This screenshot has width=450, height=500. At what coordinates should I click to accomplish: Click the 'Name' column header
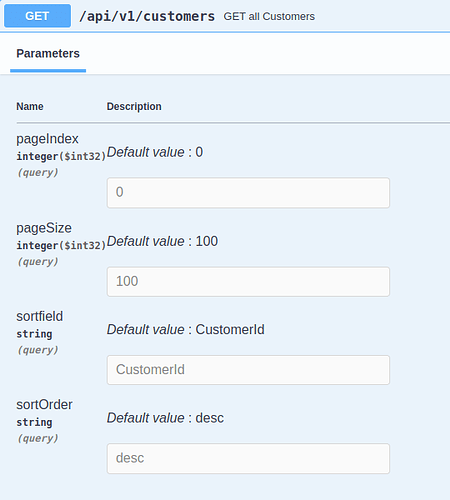30,106
